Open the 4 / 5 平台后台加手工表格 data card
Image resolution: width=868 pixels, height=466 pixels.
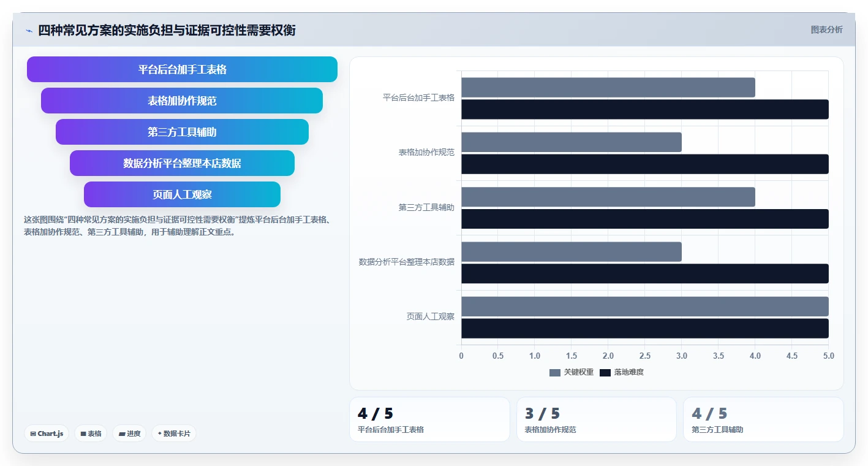pos(429,419)
